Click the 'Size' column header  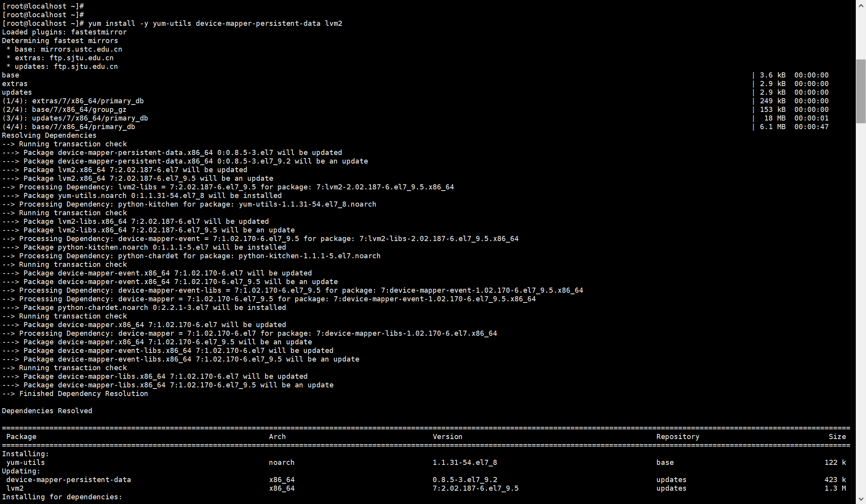837,437
